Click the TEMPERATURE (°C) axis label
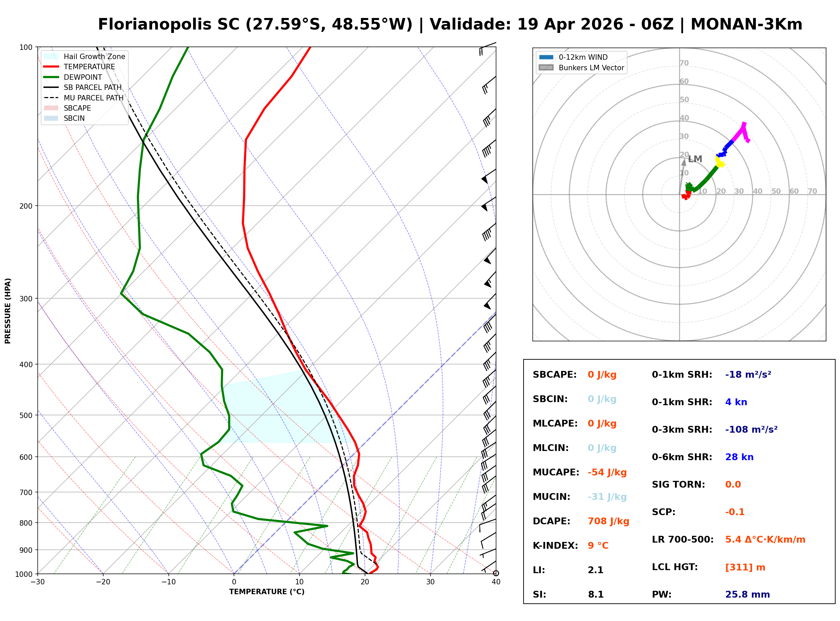 tap(267, 592)
